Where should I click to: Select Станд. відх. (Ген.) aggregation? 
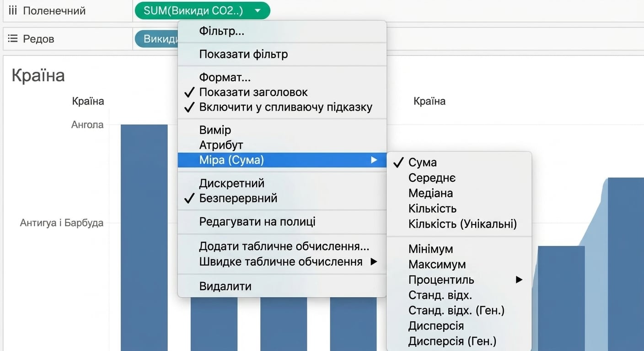click(x=459, y=310)
